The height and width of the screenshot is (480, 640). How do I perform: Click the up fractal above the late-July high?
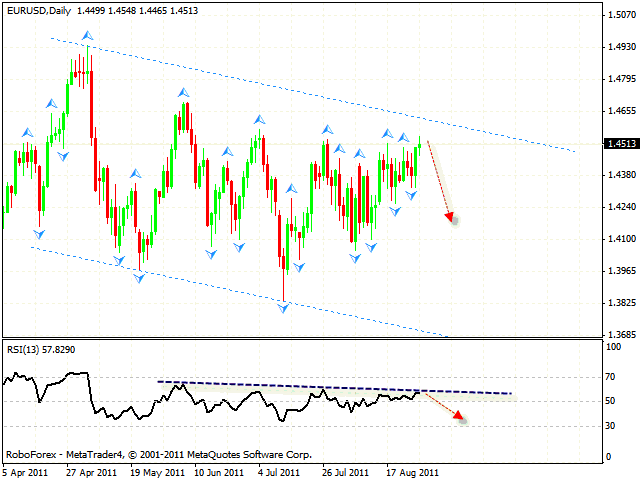pyautogui.click(x=326, y=129)
